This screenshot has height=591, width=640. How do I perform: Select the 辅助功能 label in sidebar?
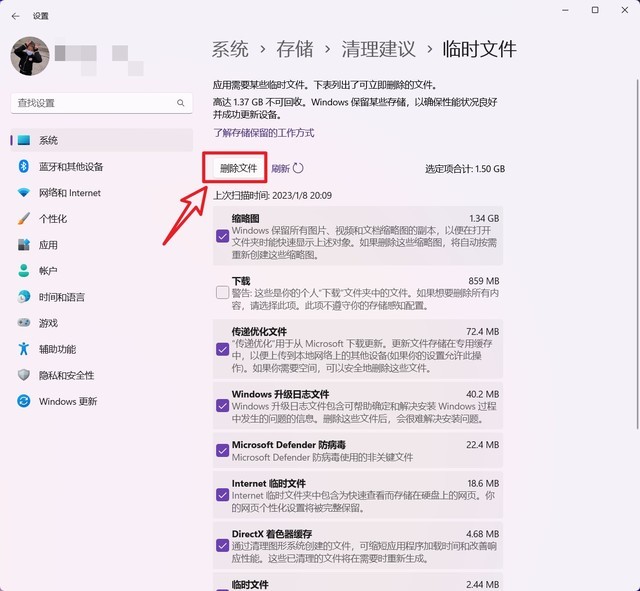[x=58, y=349]
